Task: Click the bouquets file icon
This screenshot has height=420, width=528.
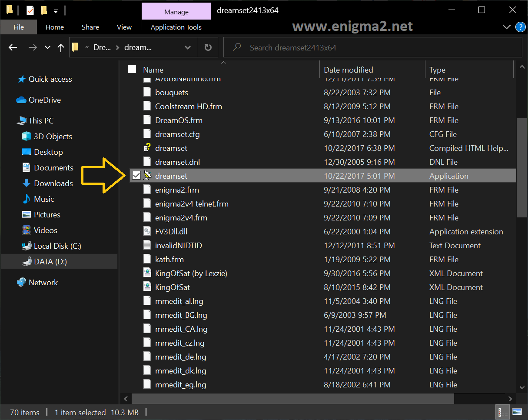Action: (x=148, y=92)
